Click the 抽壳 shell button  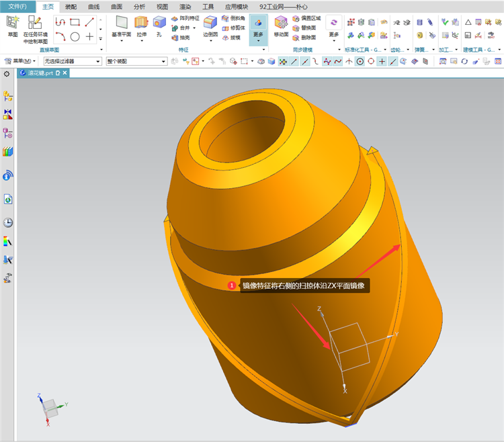click(x=181, y=38)
